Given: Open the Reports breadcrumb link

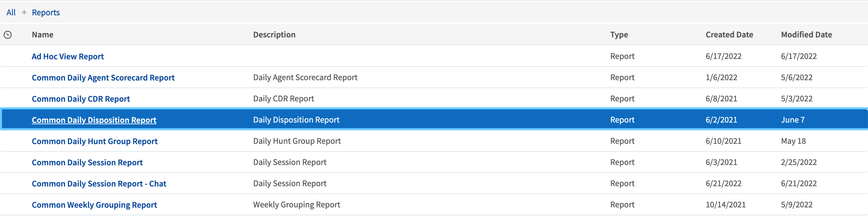Looking at the screenshot, I should tap(45, 13).
